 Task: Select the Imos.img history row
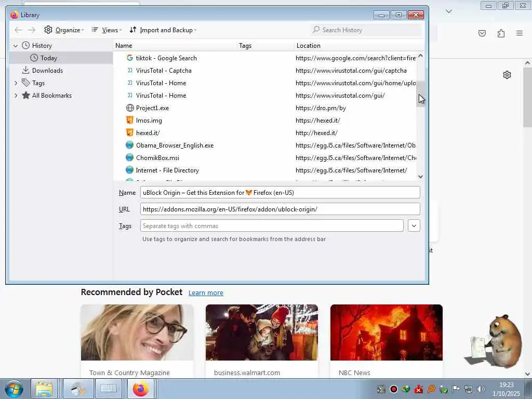(264, 121)
